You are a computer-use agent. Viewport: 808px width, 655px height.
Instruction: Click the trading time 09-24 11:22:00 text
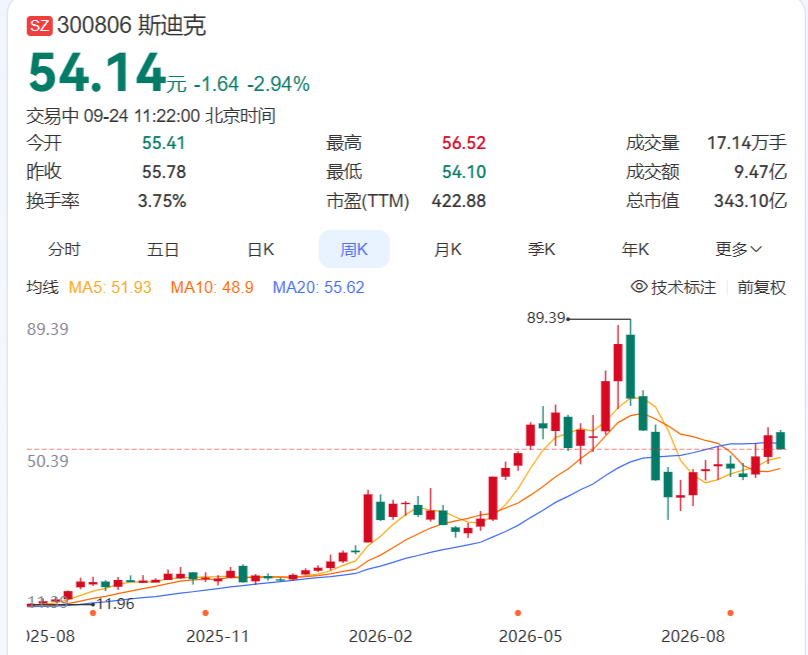pos(142,116)
